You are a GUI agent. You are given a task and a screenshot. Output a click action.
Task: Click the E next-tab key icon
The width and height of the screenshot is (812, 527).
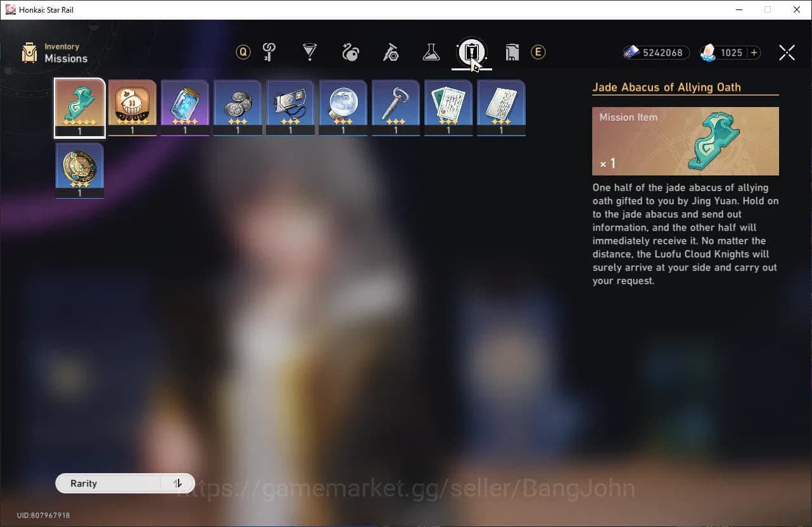click(538, 52)
